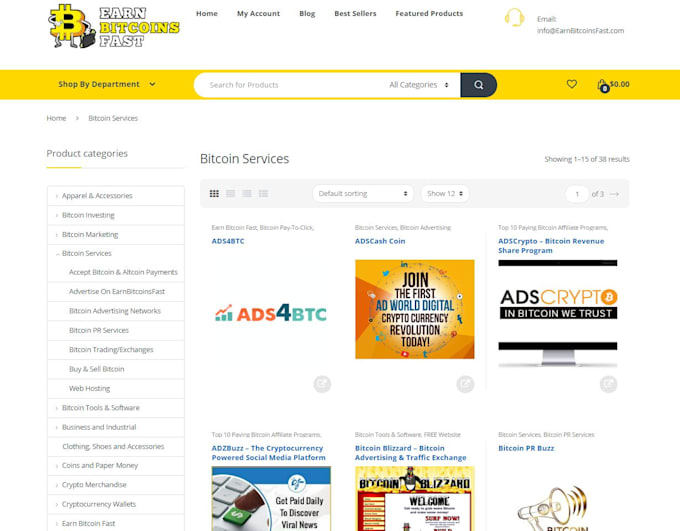Click the headset support icon

click(514, 18)
